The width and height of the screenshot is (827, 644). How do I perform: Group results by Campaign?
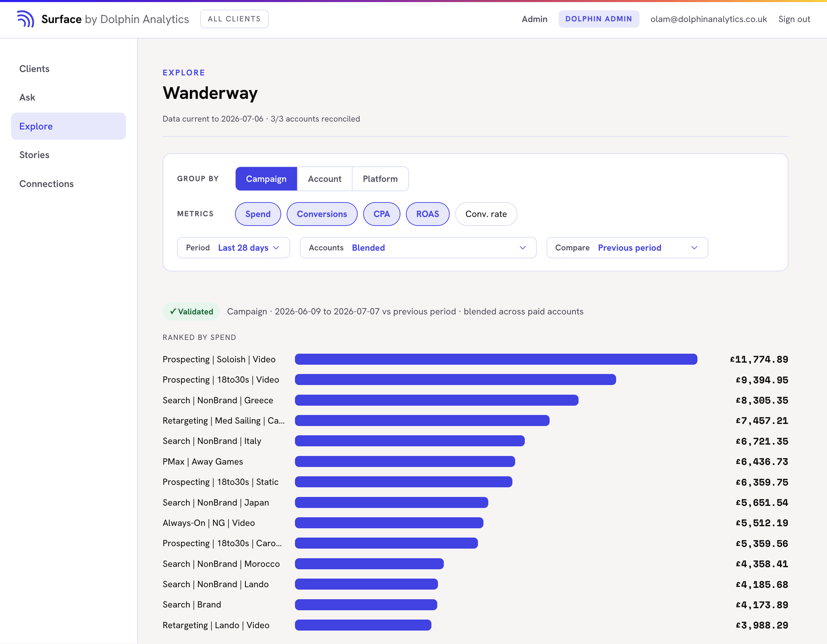click(x=266, y=179)
